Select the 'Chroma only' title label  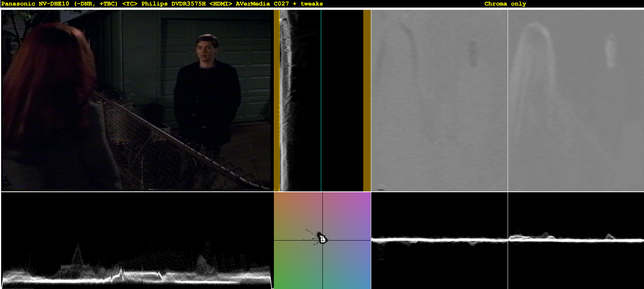coord(505,4)
